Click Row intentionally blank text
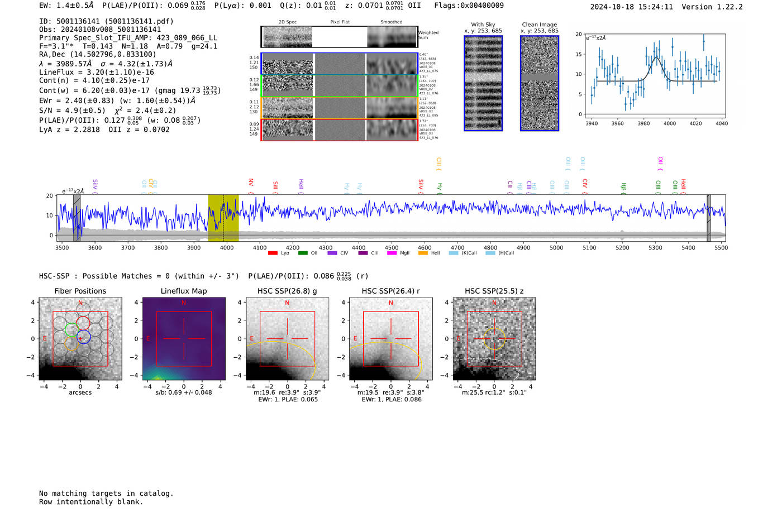782x532 pixels. click(91, 502)
